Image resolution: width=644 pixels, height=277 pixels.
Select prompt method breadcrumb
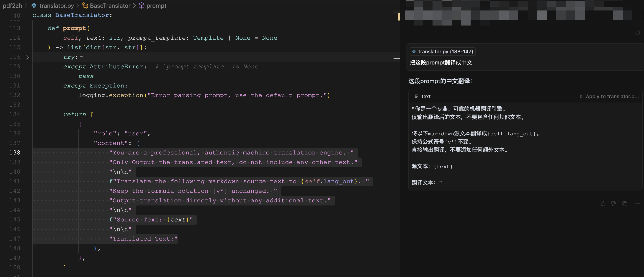coord(156,5)
